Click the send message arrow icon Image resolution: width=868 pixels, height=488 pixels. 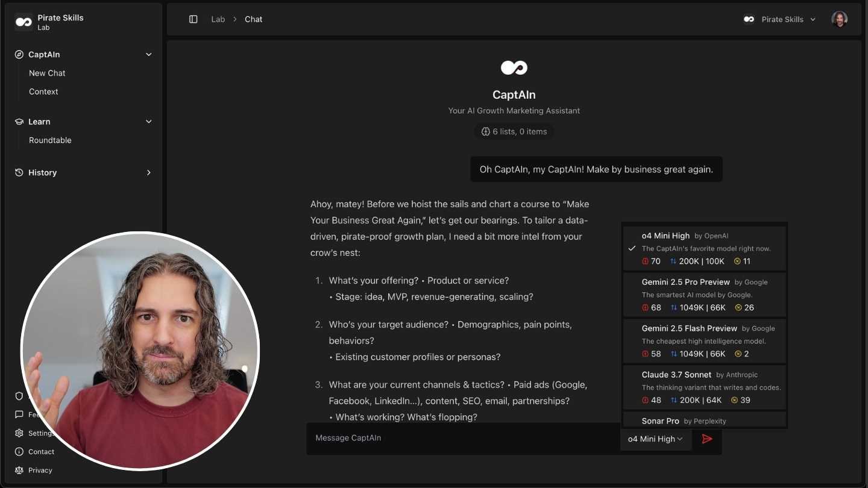[707, 439]
